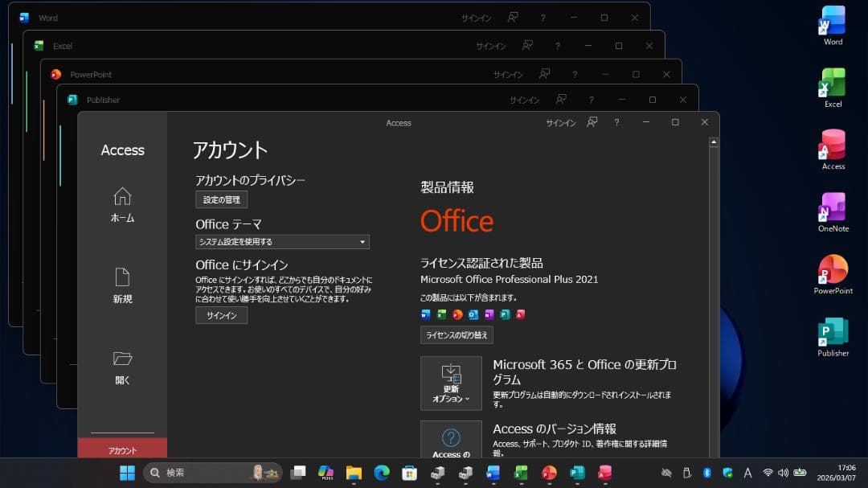The image size is (868, 488).
Task: Open the feedback icon in the Publisher window
Action: tap(561, 99)
